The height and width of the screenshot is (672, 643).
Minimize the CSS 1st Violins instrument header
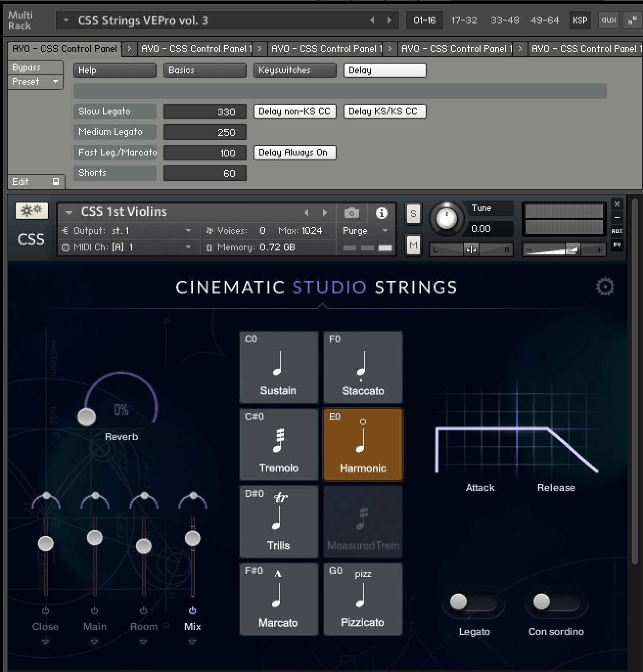pos(617,217)
